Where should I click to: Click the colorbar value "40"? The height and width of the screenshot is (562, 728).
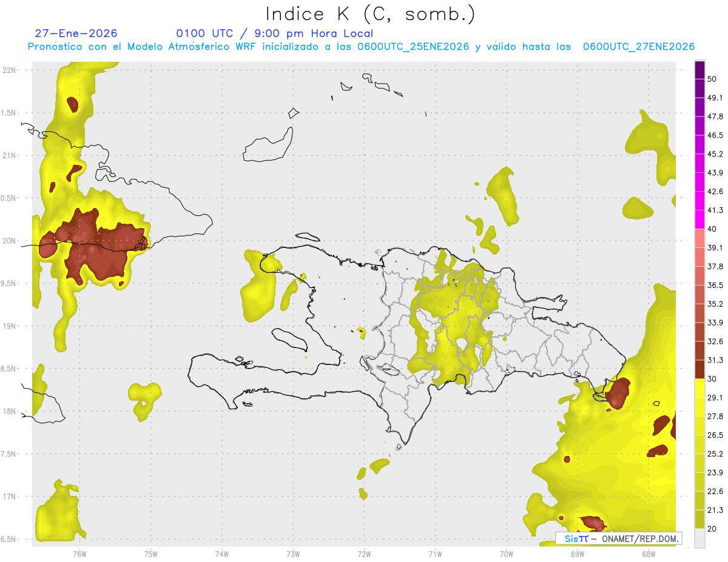pyautogui.click(x=712, y=229)
